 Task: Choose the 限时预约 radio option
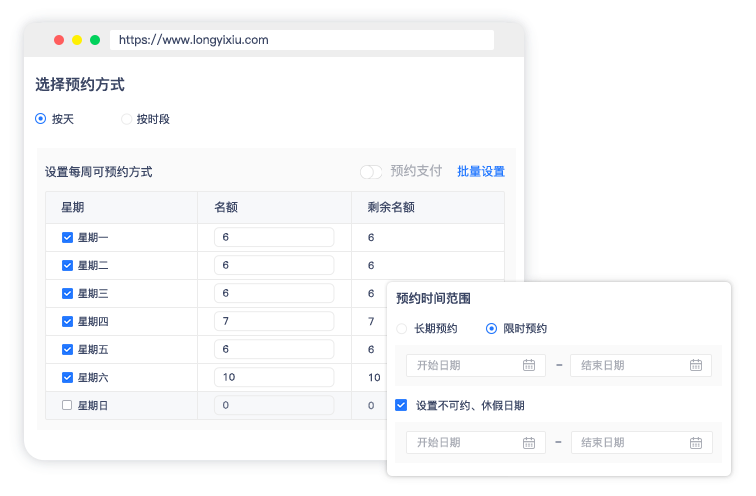pyautogui.click(x=491, y=329)
